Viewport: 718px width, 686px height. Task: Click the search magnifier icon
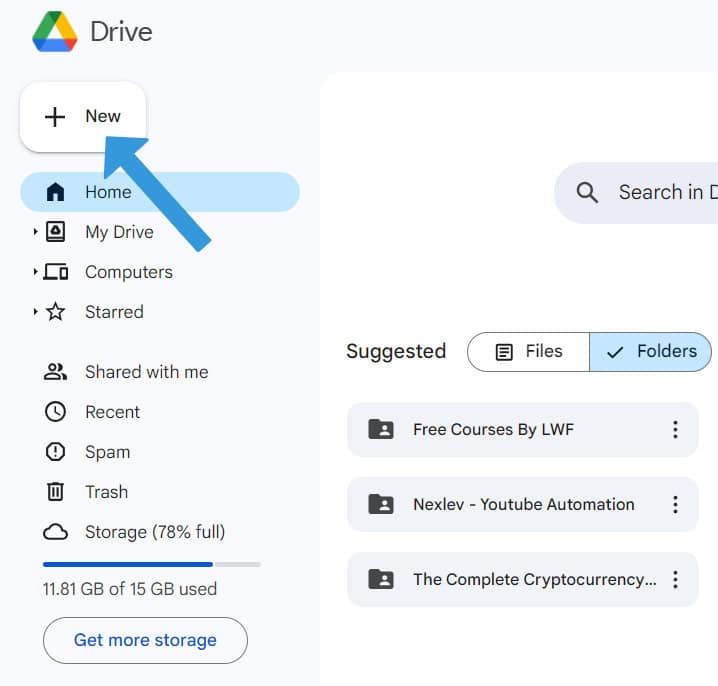587,192
